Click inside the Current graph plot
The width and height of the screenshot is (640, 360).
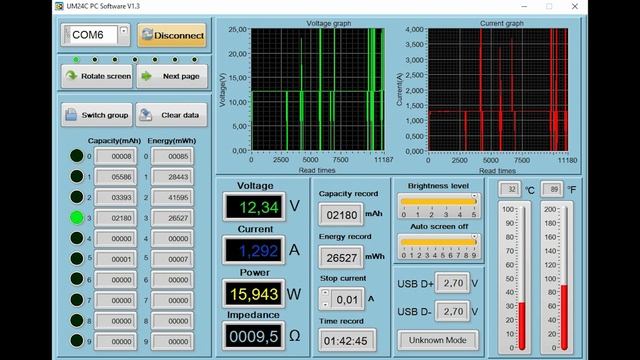point(498,89)
